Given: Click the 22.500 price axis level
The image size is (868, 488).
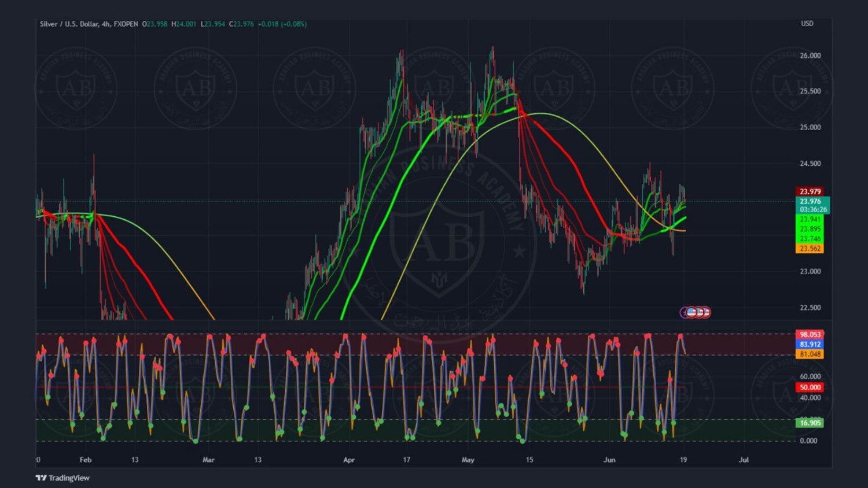Looking at the screenshot, I should pyautogui.click(x=810, y=308).
